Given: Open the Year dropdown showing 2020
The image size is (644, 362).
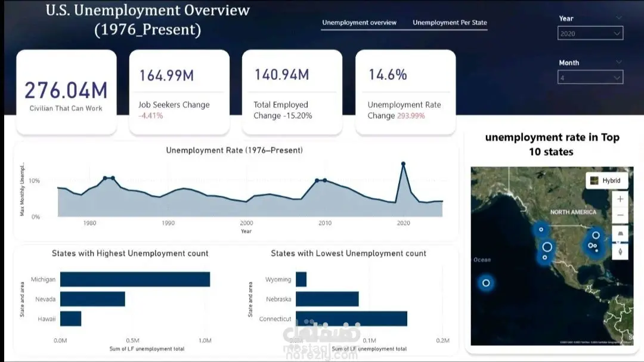Looking at the screenshot, I should click(x=590, y=33).
